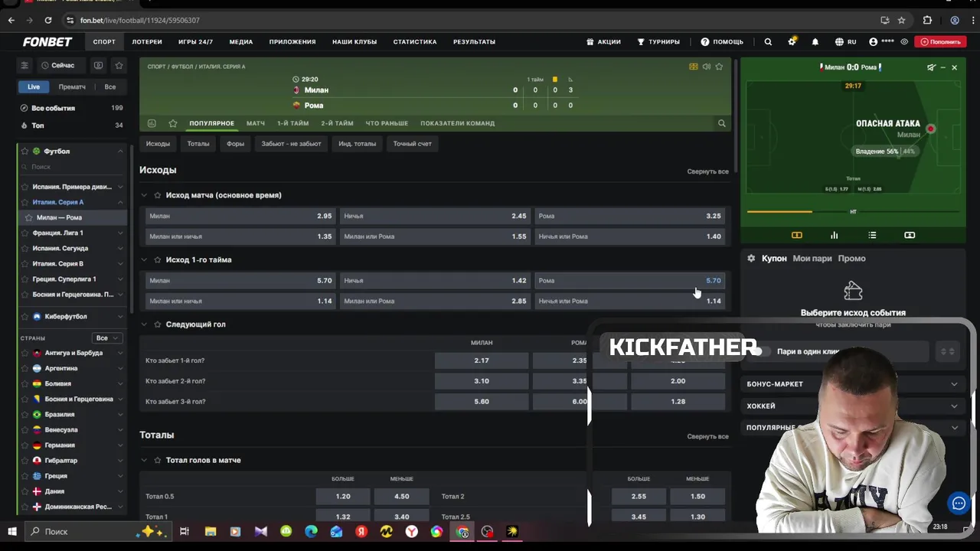
Task: Click Свернуть все next to Исходы
Action: point(707,171)
